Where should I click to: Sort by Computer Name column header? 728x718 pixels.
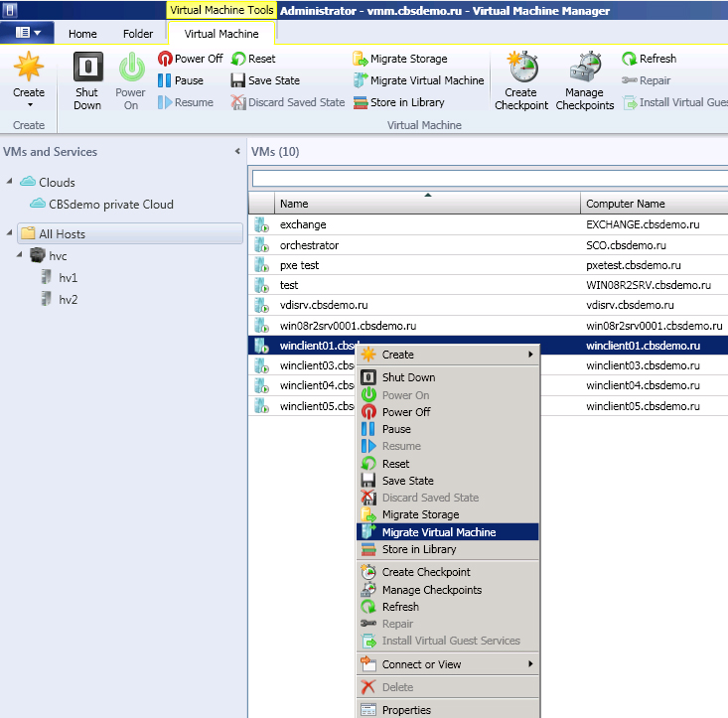[x=655, y=204]
